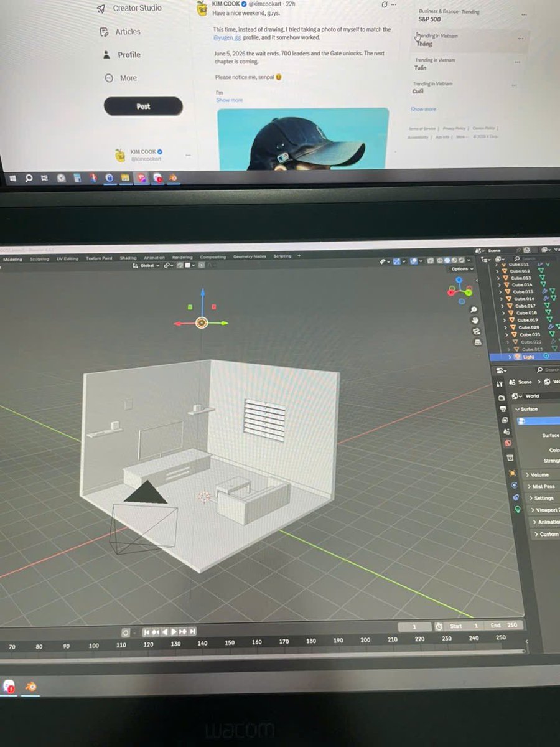Image resolution: width=560 pixels, height=747 pixels.
Task: Open Windows Start menu on upper monitor
Action: tap(12, 178)
